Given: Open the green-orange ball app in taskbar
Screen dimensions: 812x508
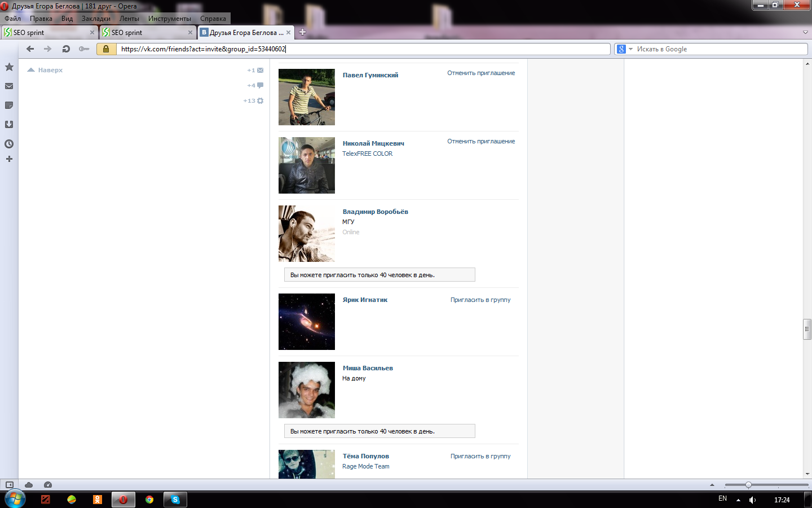Looking at the screenshot, I should coord(72,500).
